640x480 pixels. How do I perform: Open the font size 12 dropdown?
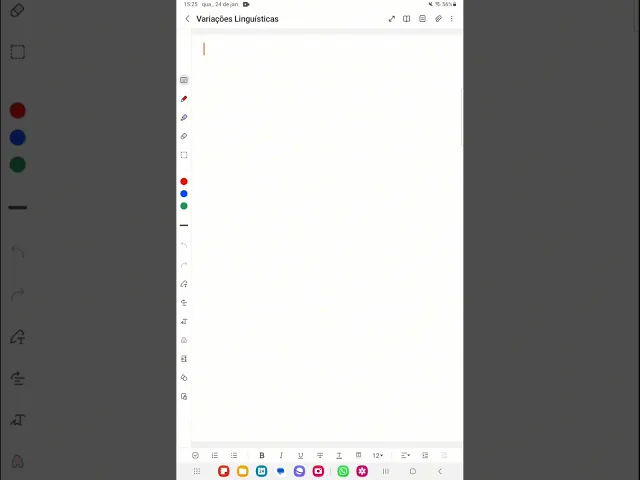378,455
